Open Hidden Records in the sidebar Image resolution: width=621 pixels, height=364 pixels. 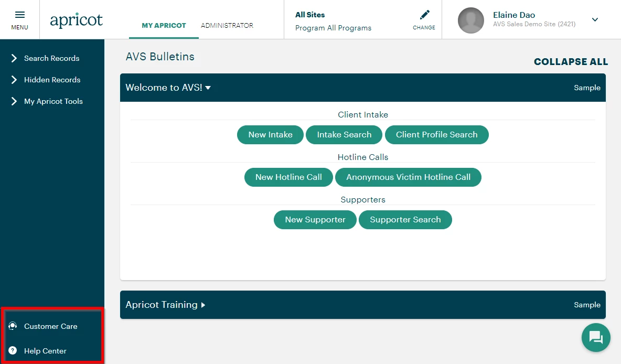(52, 80)
